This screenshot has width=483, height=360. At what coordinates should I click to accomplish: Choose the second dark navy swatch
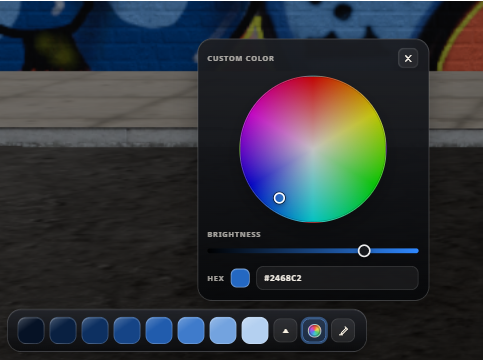pos(63,330)
